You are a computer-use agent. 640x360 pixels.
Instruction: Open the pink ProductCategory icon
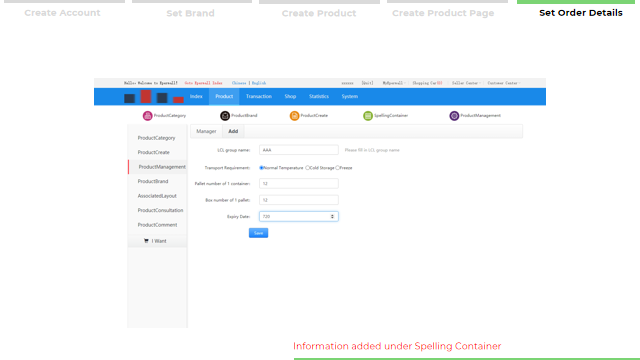tap(147, 116)
